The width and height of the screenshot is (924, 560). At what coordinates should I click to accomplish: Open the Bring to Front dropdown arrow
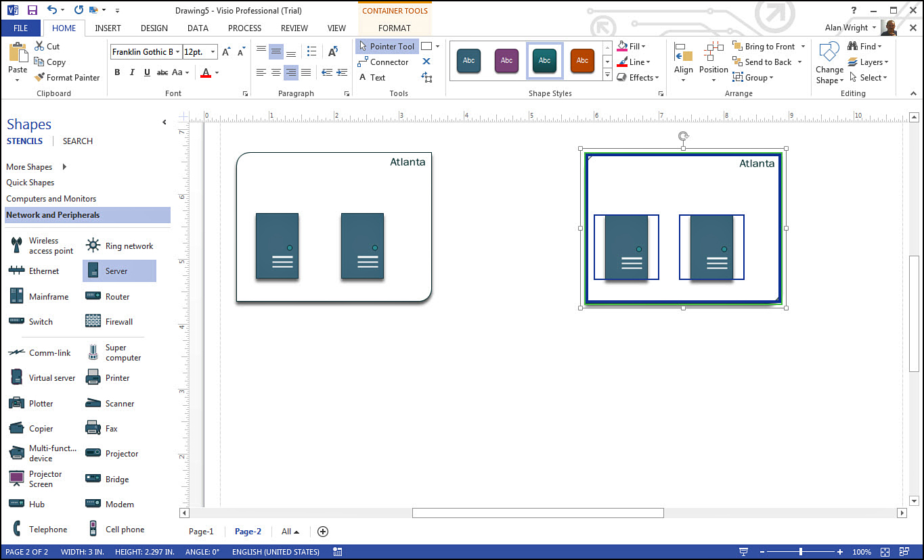coord(803,47)
